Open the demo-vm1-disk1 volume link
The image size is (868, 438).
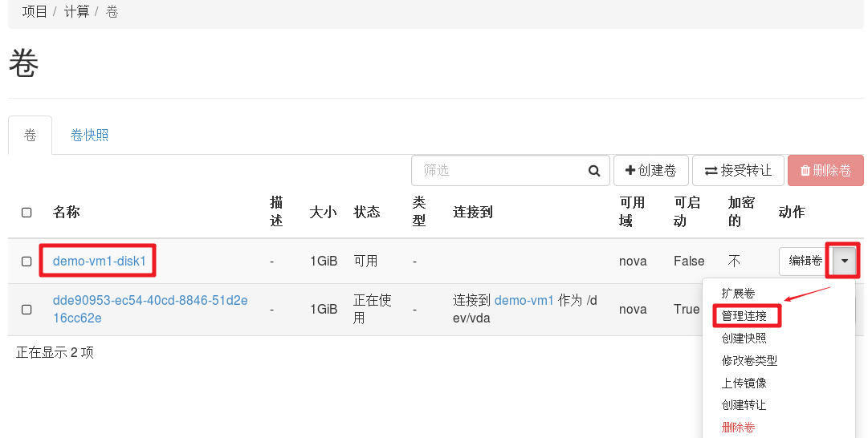pyautogui.click(x=100, y=262)
